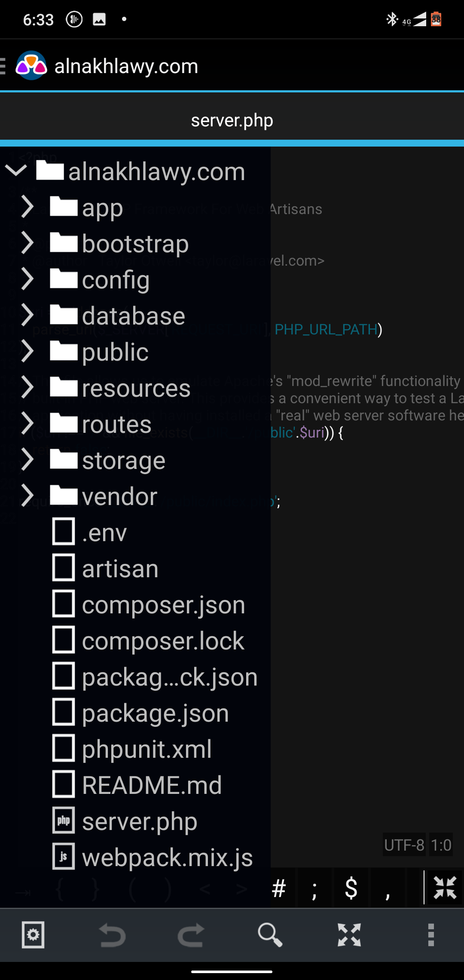This screenshot has width=464, height=980.
Task: Tap the redo arrow icon
Action: (191, 935)
